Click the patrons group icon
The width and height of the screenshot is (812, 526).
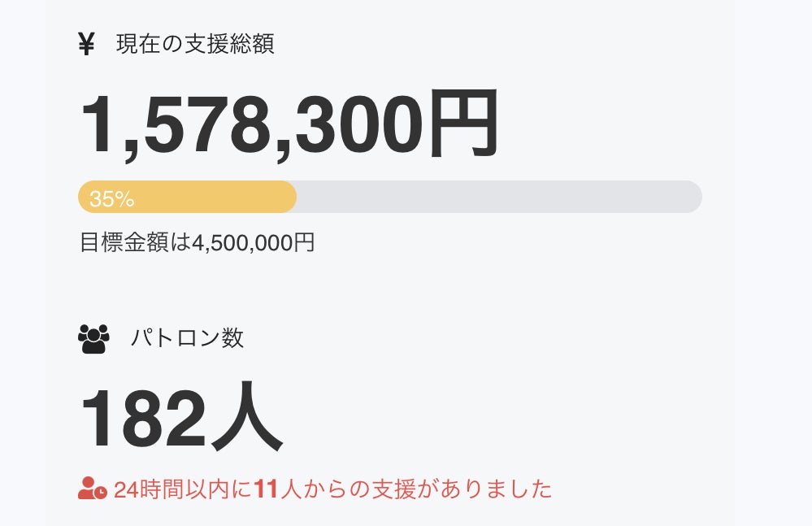point(93,338)
